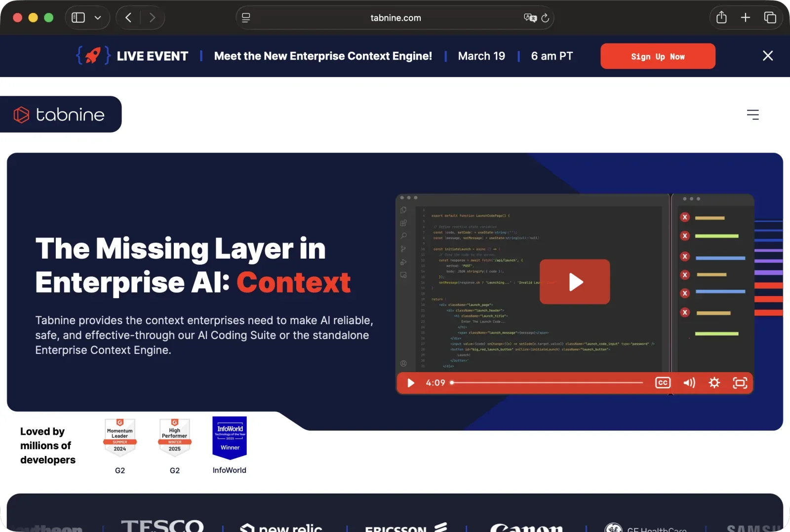This screenshot has width=790, height=532.
Task: Click the page reload icon
Action: [x=545, y=18]
